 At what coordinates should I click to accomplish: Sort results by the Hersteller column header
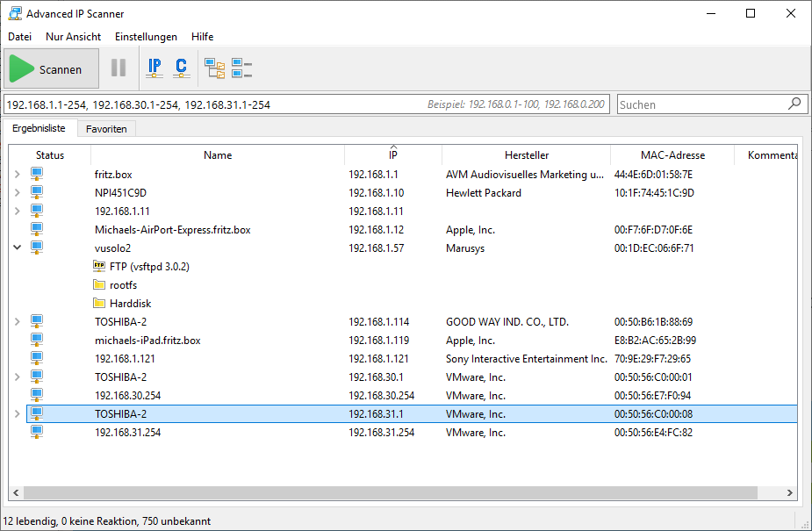pos(526,155)
